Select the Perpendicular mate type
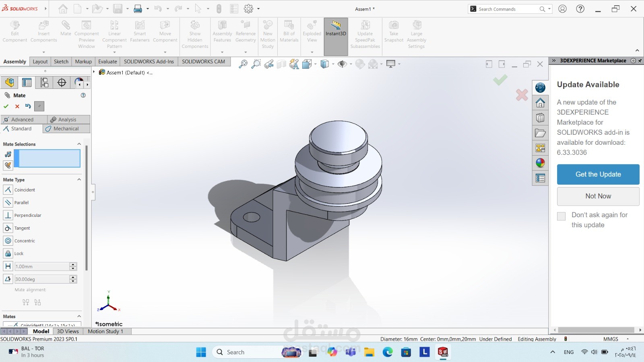Screen dimensions: 644x362 click(x=8, y=215)
